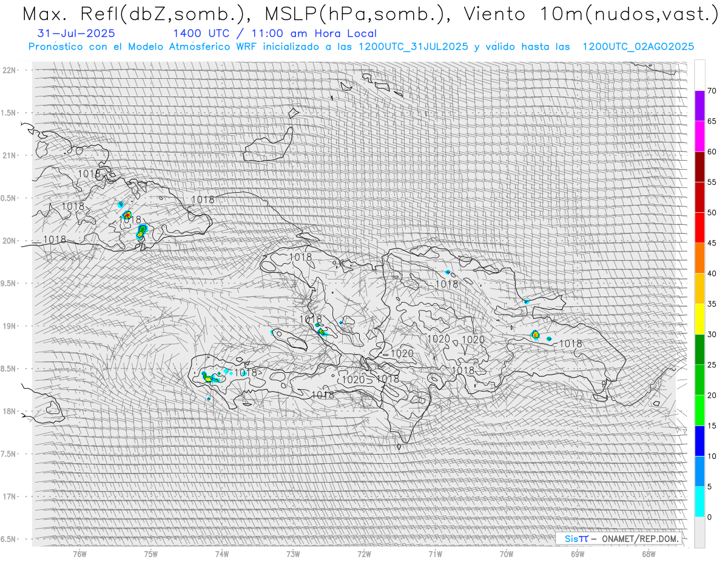Click the '1400 UTC / 11:00 am Hora Local' time label

pyautogui.click(x=275, y=34)
